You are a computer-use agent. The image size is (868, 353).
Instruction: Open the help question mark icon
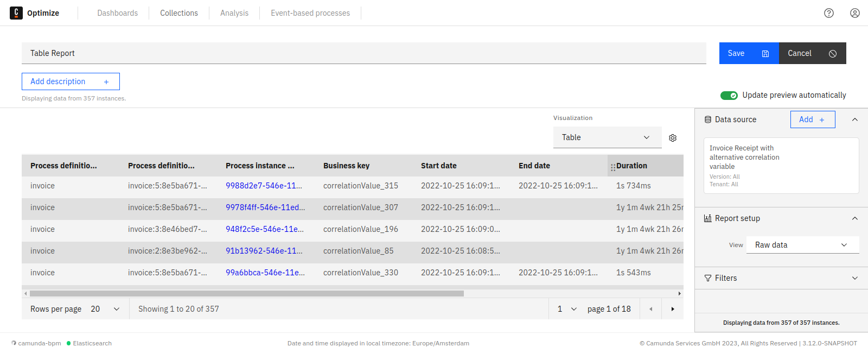[x=828, y=13]
